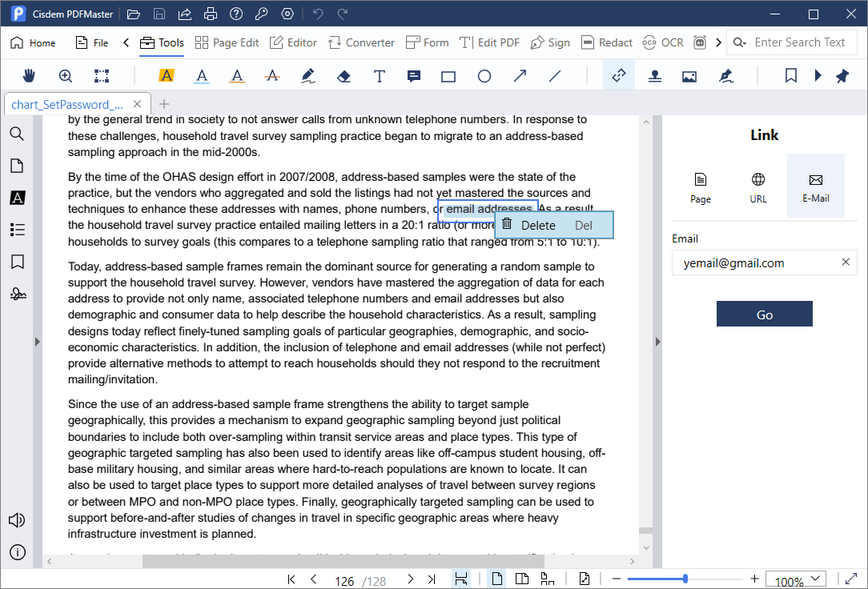Switch to the Page Edit tab
868x589 pixels.
coord(227,42)
